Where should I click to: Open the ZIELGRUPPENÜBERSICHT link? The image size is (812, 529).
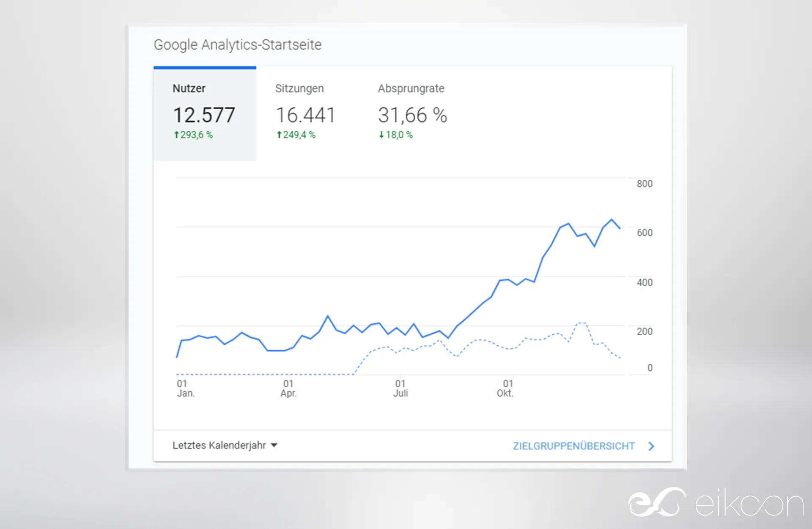point(573,446)
